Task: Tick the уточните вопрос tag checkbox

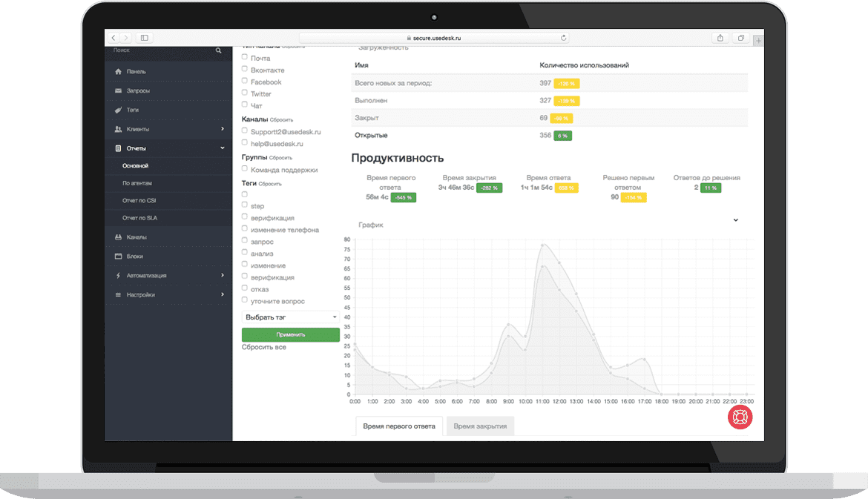Action: coord(245,300)
